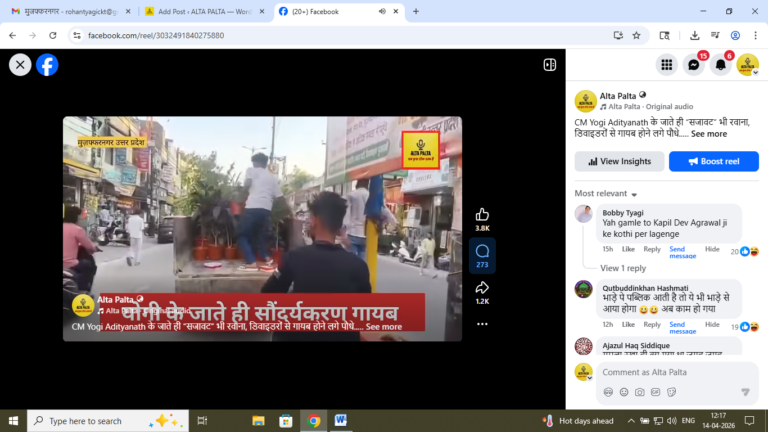Expand caption with See more in side panel
This screenshot has height=432, width=768.
click(709, 134)
